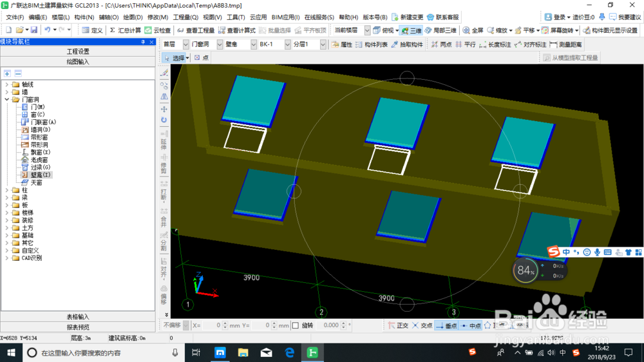Toggle 三维 3D view
The width and height of the screenshot is (644, 362).
[x=412, y=30]
